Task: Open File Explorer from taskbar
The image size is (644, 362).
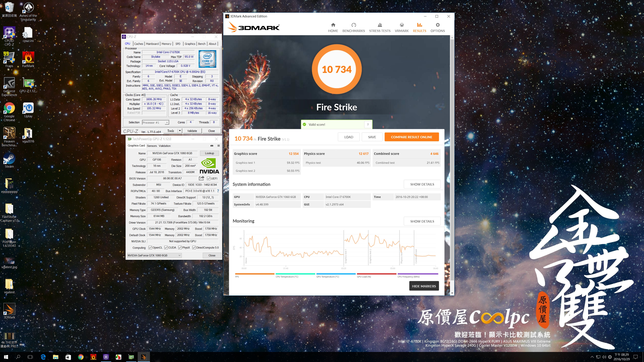Action: [56, 357]
